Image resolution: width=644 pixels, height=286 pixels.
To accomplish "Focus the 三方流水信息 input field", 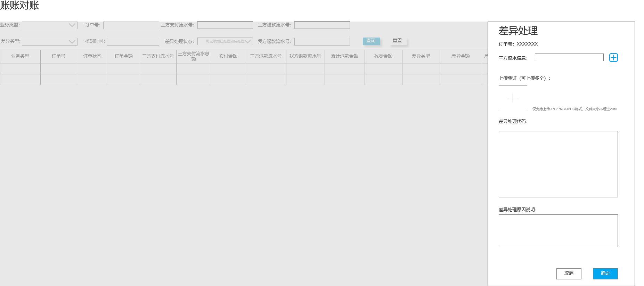I will (569, 57).
